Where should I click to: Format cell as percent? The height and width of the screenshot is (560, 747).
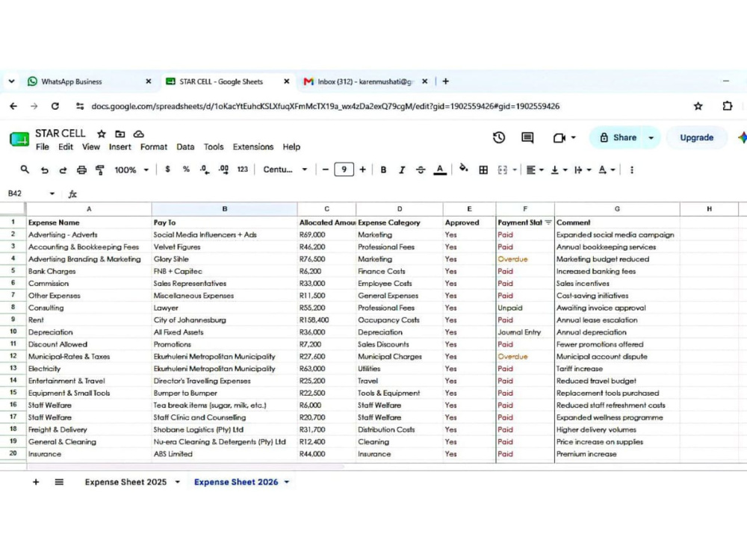point(186,169)
